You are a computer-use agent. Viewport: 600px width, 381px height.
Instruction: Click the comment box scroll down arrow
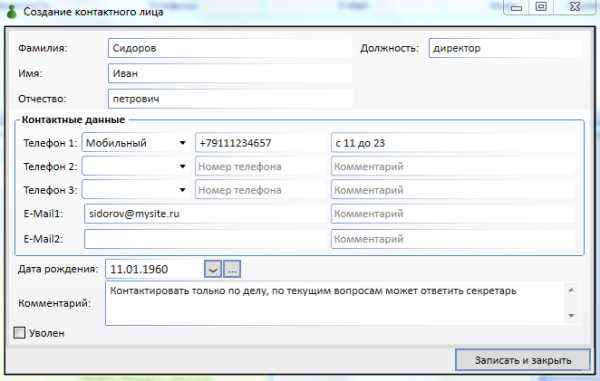click(x=571, y=316)
